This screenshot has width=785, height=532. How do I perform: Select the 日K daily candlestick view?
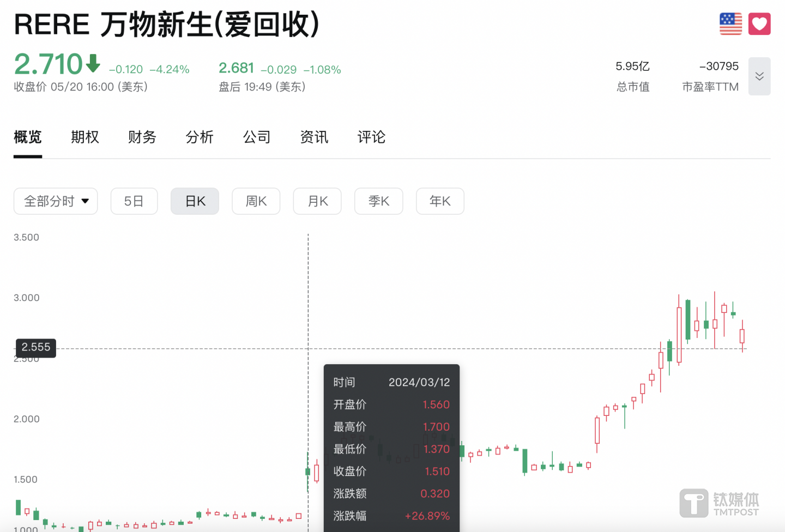click(195, 201)
